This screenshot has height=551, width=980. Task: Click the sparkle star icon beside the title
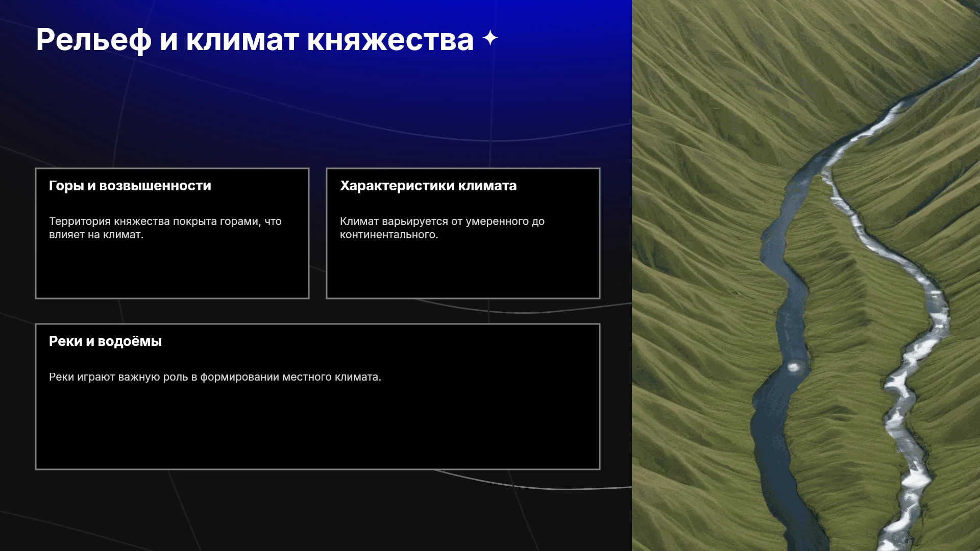tap(490, 38)
